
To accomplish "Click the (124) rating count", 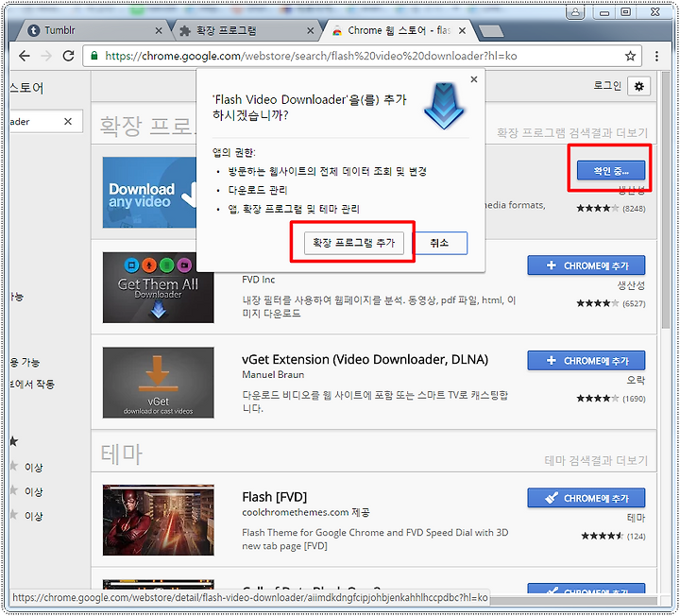I will point(637,537).
